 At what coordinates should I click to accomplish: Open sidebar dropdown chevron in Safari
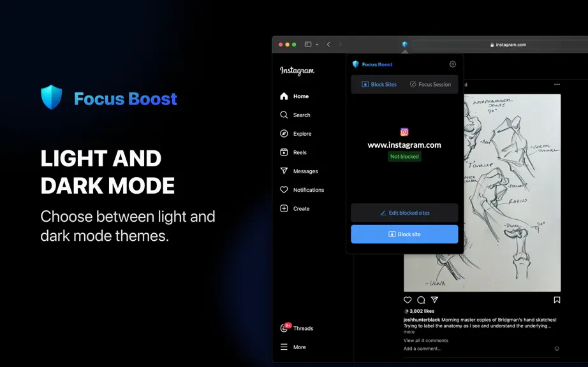coord(317,45)
